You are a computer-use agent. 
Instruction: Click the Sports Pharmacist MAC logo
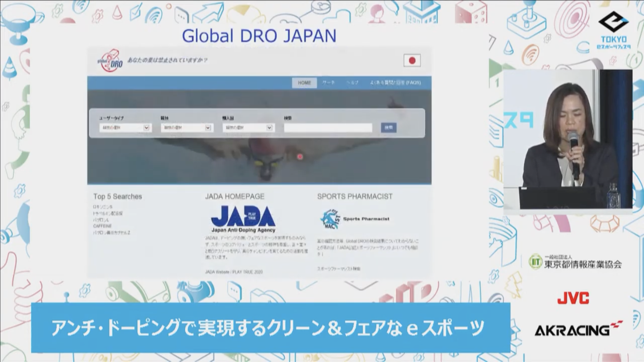pos(354,219)
